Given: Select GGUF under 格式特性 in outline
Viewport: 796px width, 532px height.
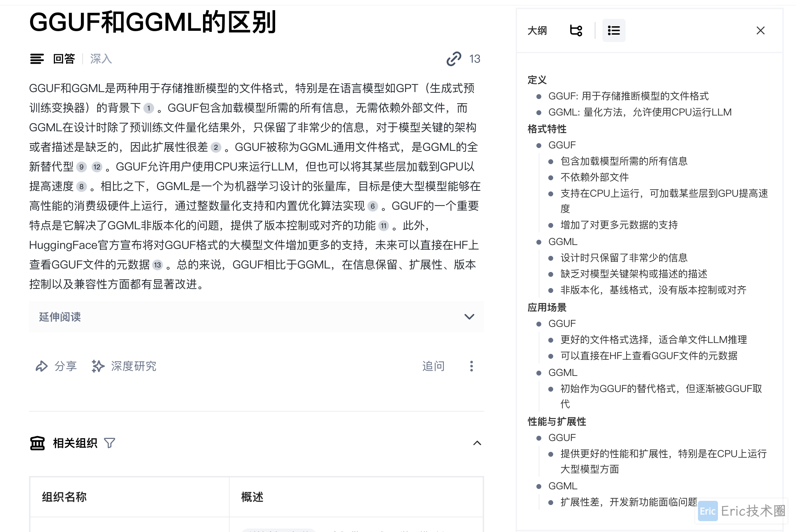Looking at the screenshot, I should [562, 145].
